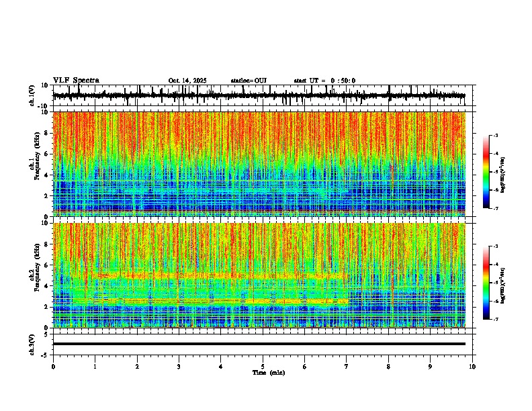Click the "station=OUI" header label

[x=249, y=81]
